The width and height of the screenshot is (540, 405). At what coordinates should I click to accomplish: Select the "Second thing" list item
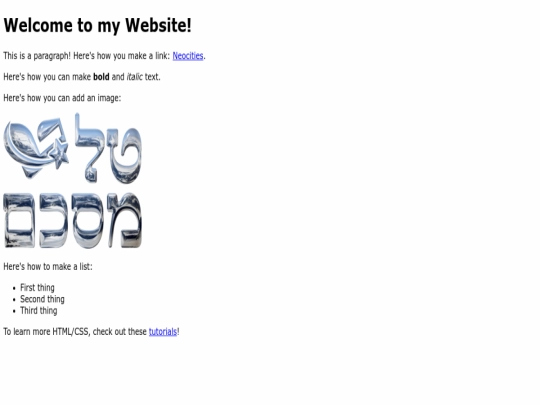[42, 299]
